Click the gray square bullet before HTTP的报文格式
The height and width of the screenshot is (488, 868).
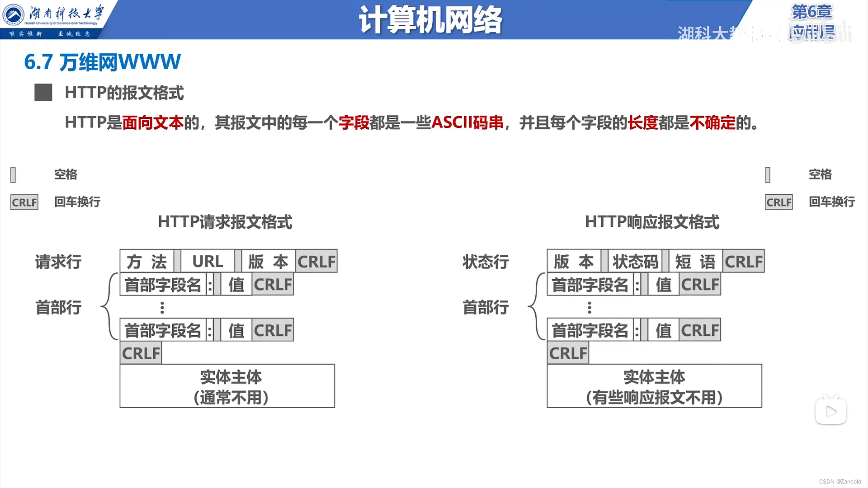click(43, 92)
